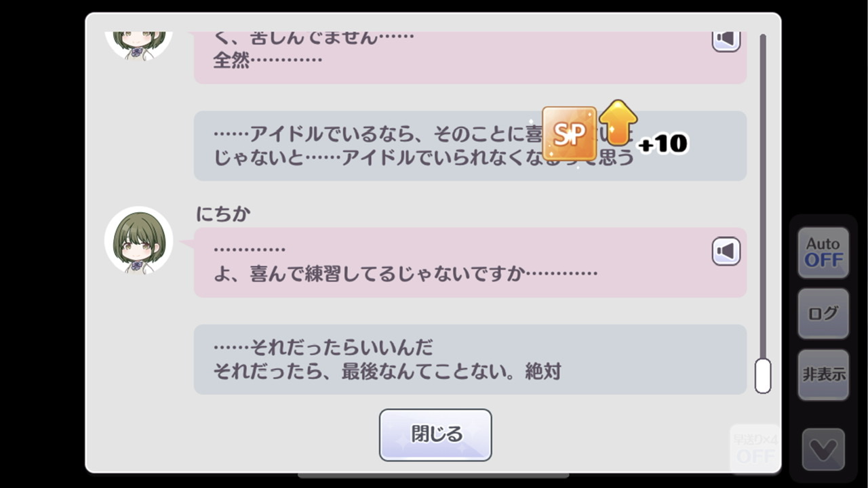
Task: Tap the orange SP bonus icon
Action: pyautogui.click(x=570, y=134)
